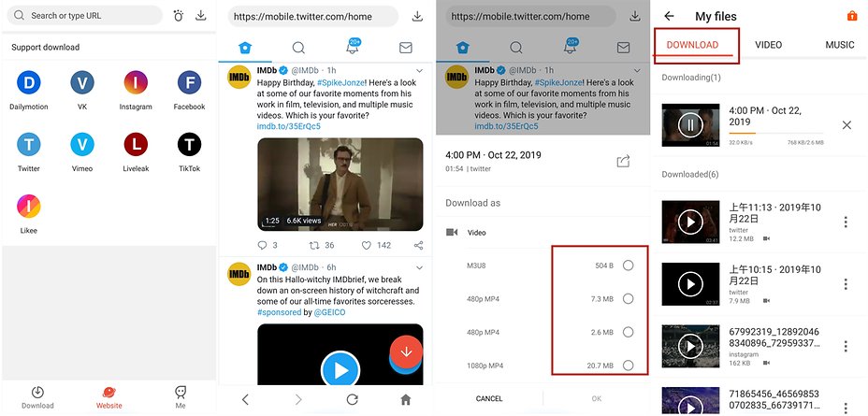Screen dimensions: 868x416
Task: Cancel the Download as dialog
Action: coord(489,398)
